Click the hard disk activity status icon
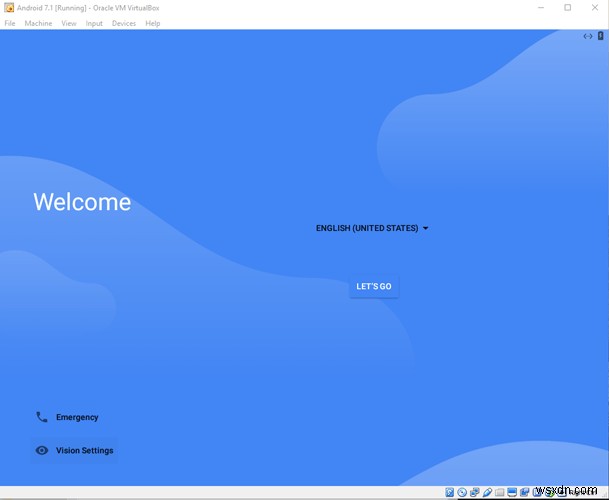The height and width of the screenshot is (500, 609). coord(449,492)
